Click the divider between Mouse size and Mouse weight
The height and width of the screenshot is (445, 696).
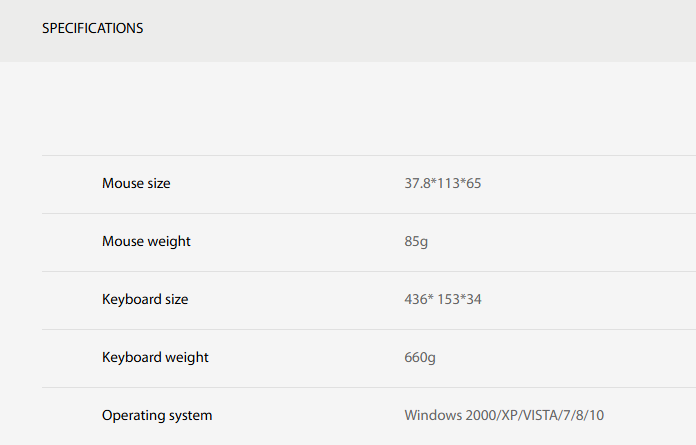click(368, 213)
